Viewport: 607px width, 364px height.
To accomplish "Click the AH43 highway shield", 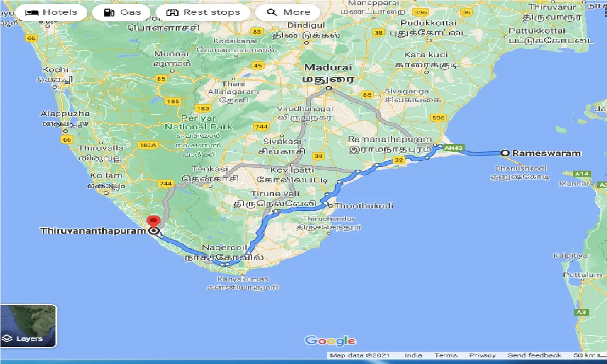I will point(453,148).
